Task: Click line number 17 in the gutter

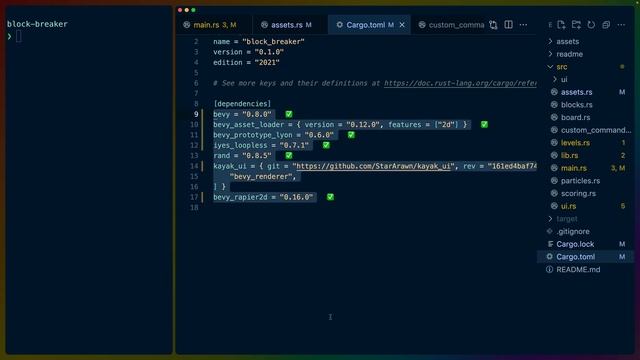Action: pyautogui.click(x=194, y=197)
